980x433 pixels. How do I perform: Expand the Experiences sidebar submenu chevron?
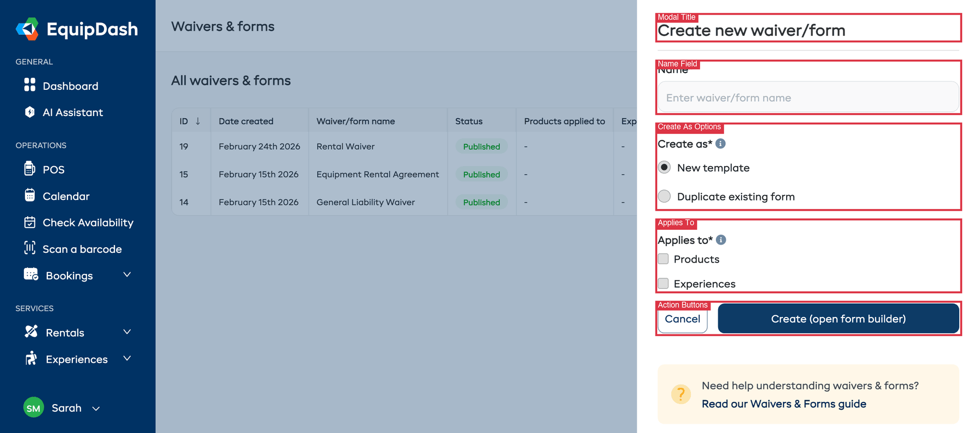coord(127,358)
